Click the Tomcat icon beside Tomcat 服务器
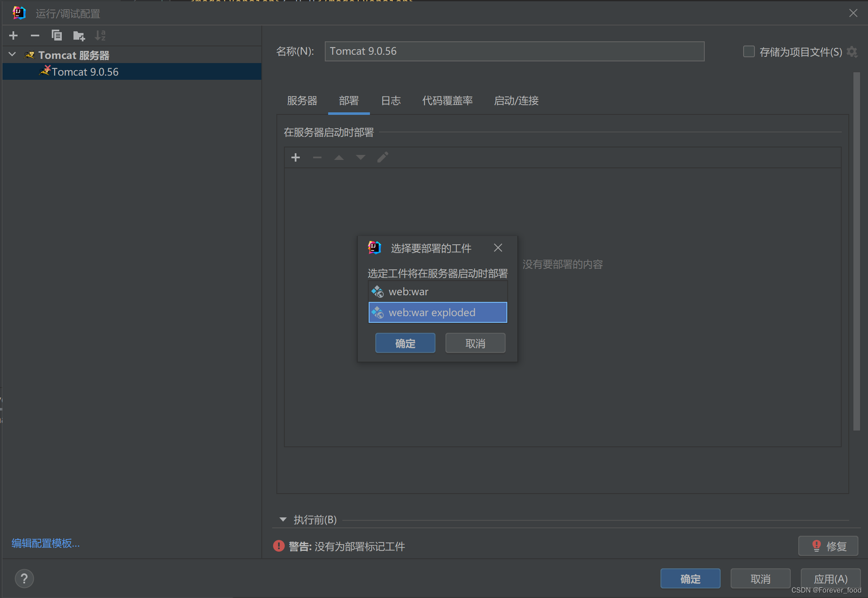 tap(30, 55)
